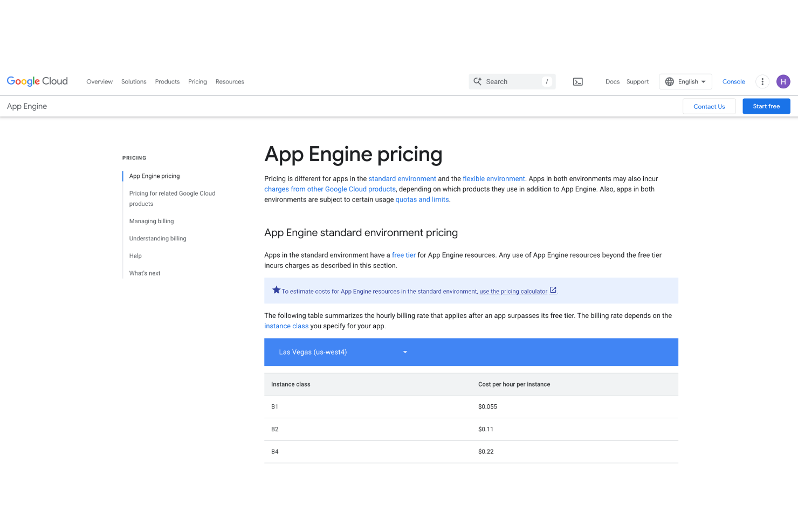This screenshot has width=798, height=532.
Task: Open the Cloud Shell terminal icon
Action: click(x=577, y=82)
